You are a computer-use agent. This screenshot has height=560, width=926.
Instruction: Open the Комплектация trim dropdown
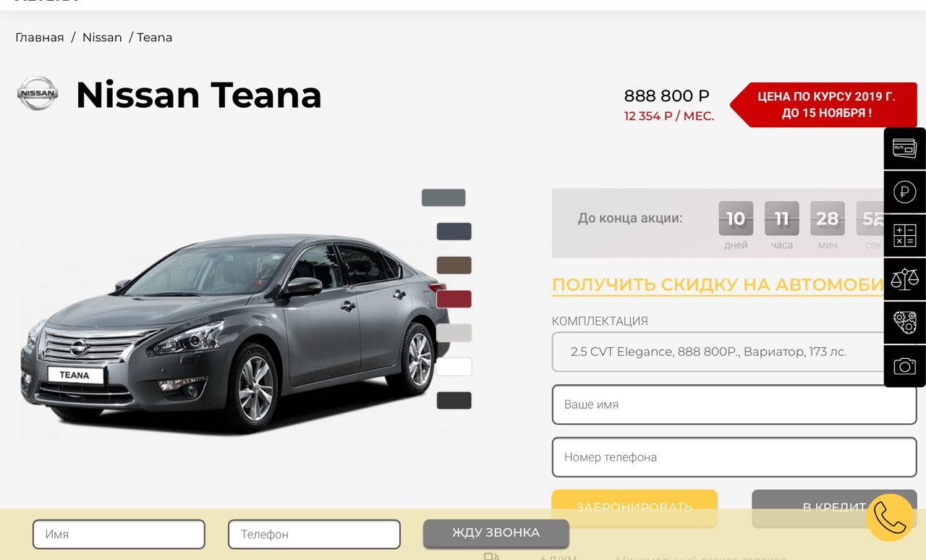[x=734, y=352]
